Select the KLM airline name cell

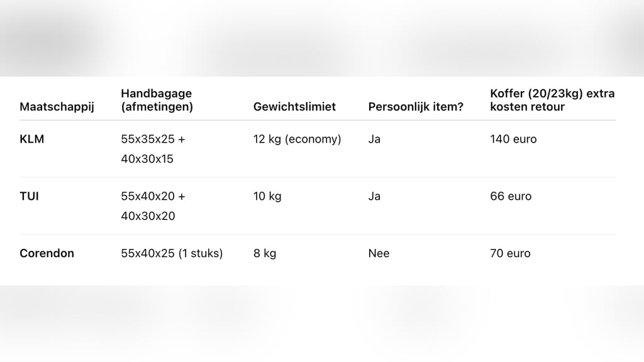(x=32, y=139)
